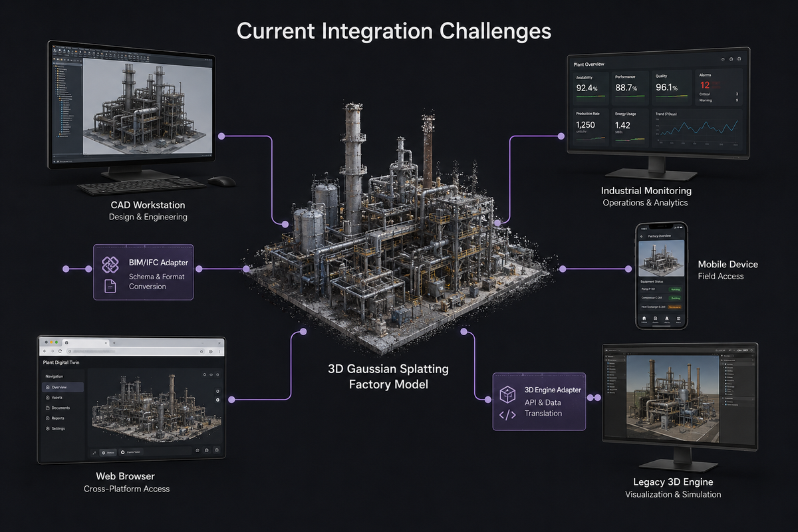798x532 pixels.
Task: Click the Trend (7 Days) line chart
Action: (x=697, y=128)
